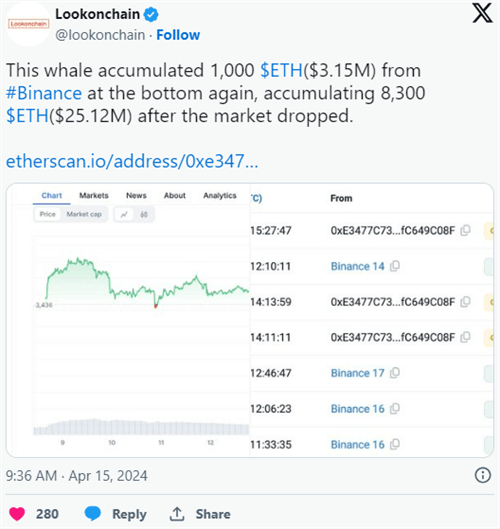
Task: Click the Binance 16 sender at 12:06:23
Action: [357, 409]
